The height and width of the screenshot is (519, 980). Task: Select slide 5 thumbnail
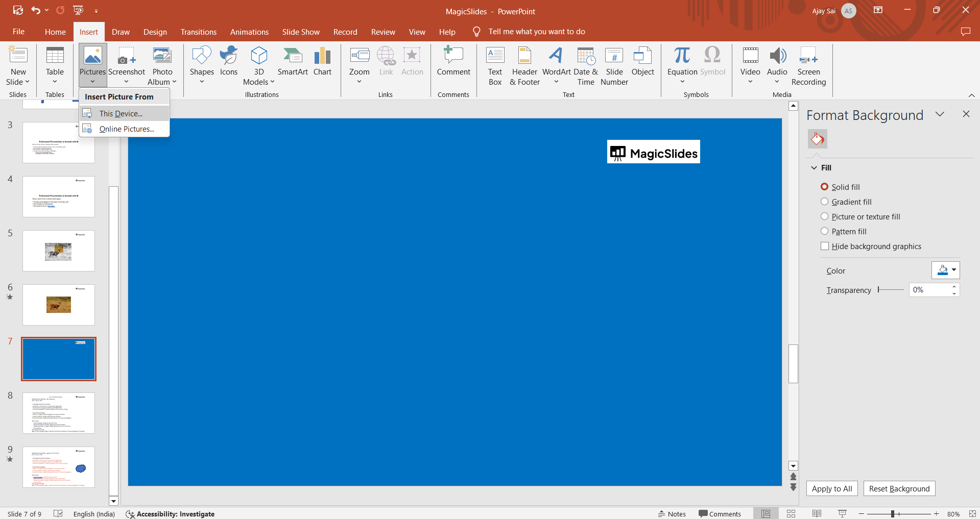(x=59, y=251)
